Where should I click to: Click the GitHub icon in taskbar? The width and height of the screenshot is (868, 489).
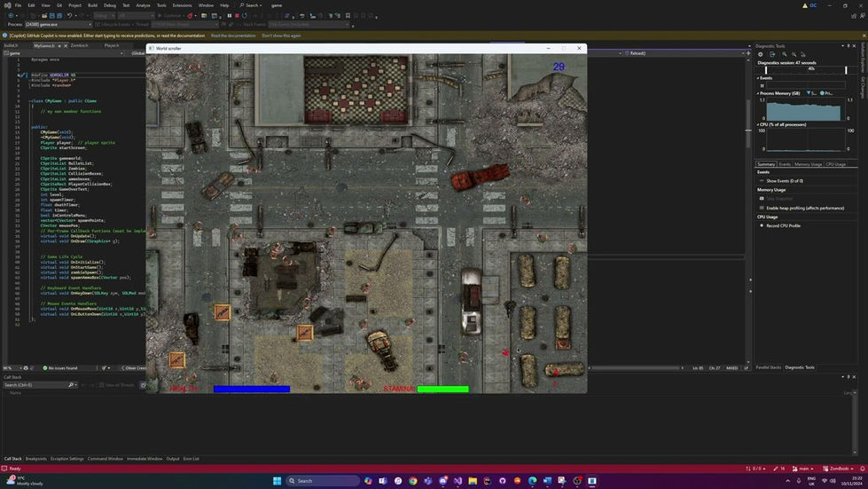tap(502, 481)
